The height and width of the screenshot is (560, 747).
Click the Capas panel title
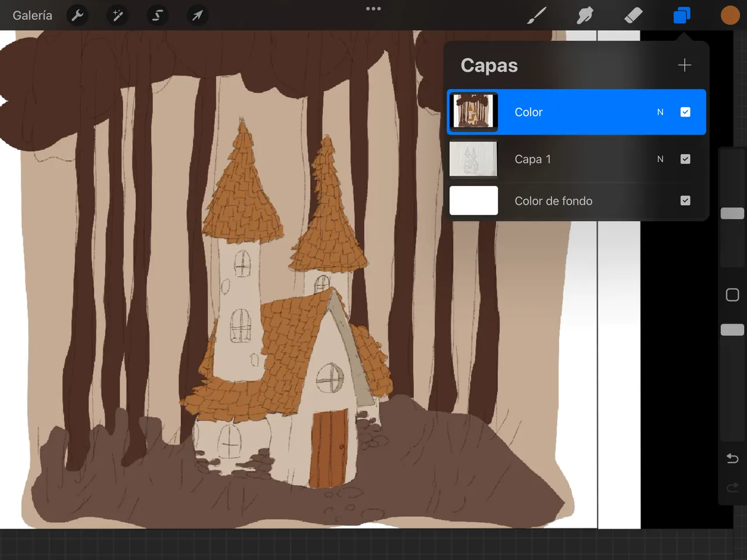pyautogui.click(x=489, y=65)
